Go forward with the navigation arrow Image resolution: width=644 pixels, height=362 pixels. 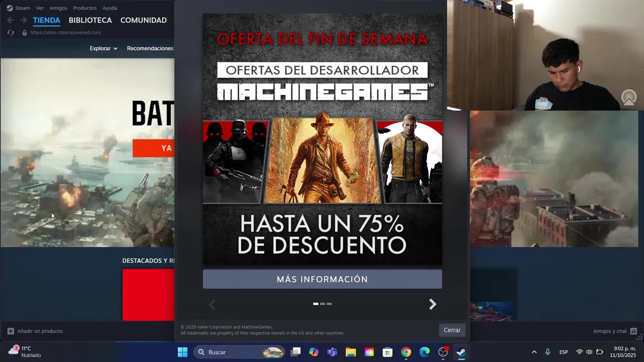[23, 20]
